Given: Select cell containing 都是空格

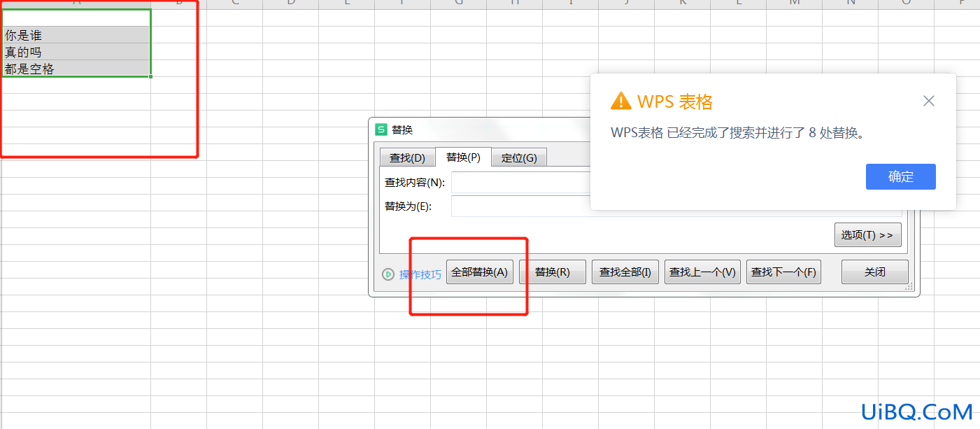Looking at the screenshot, I should (76, 69).
